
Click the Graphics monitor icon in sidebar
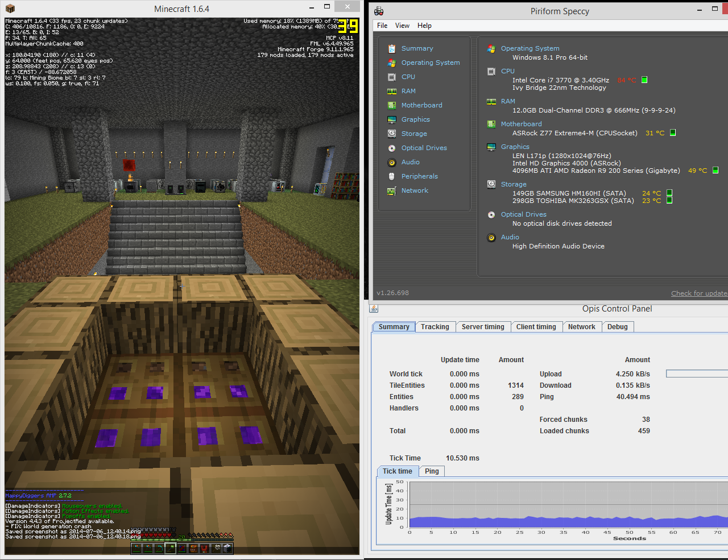point(392,119)
